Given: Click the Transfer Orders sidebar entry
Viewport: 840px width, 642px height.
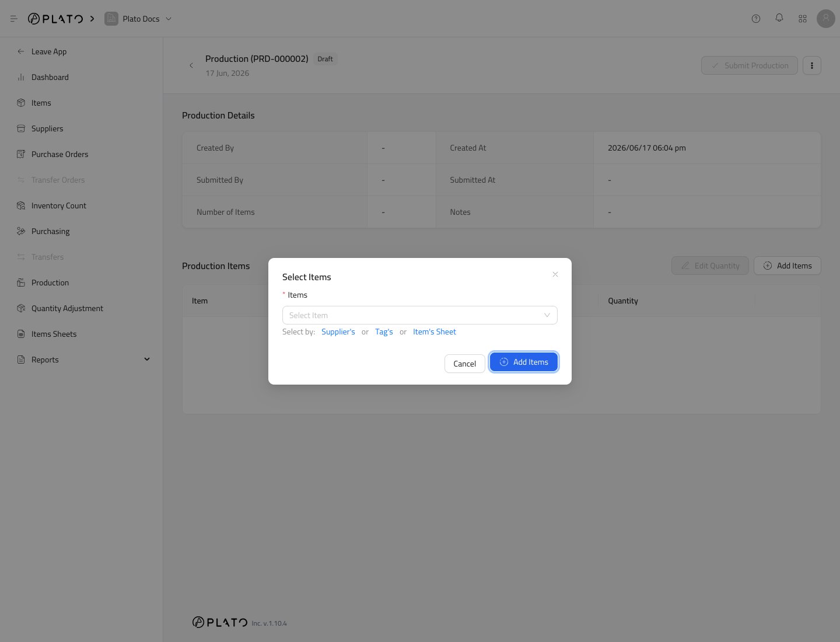Looking at the screenshot, I should (x=58, y=180).
